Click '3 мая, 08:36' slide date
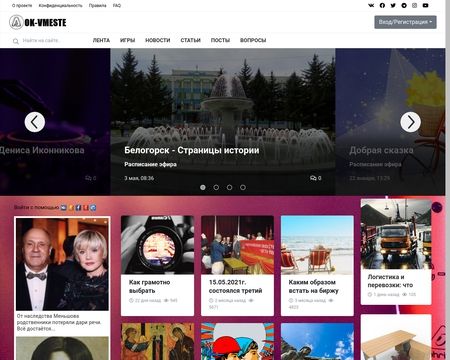Image resolution: width=450 pixels, height=360 pixels. click(139, 178)
